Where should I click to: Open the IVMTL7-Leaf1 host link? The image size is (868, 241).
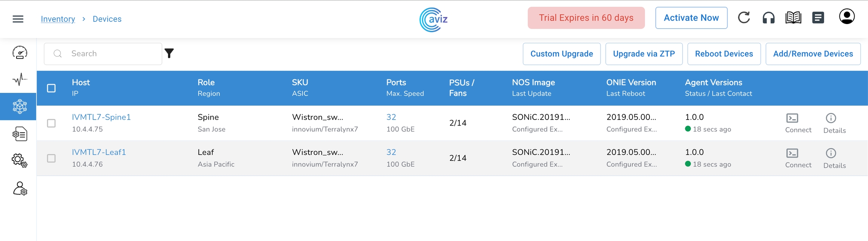(x=99, y=152)
